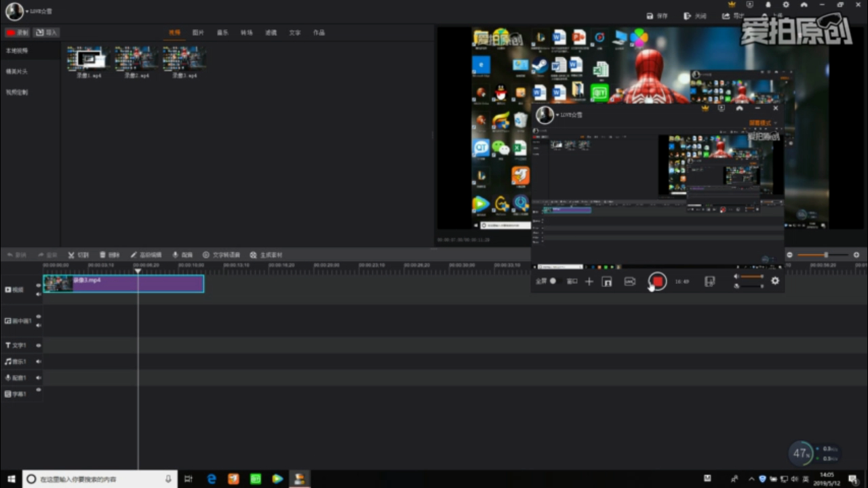This screenshot has width=868, height=488.
Task: Click the 文字转语音 text-to-speech icon
Action: [221, 255]
